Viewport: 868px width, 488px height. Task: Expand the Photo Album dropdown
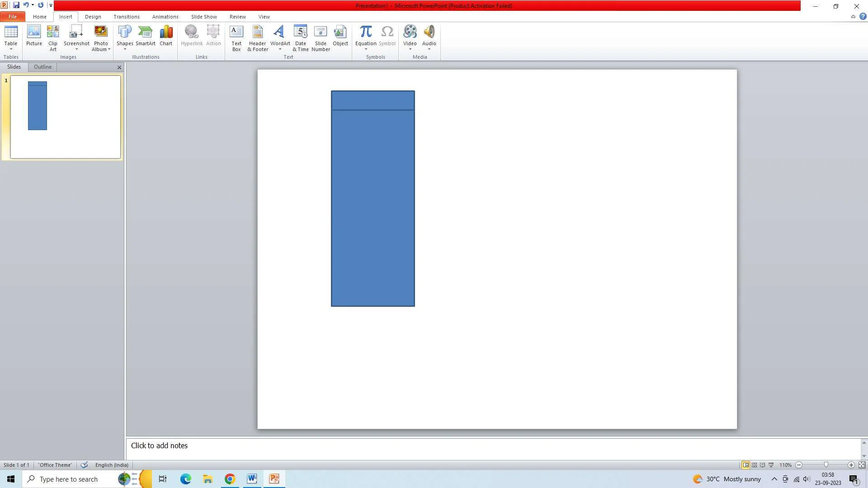[x=108, y=50]
